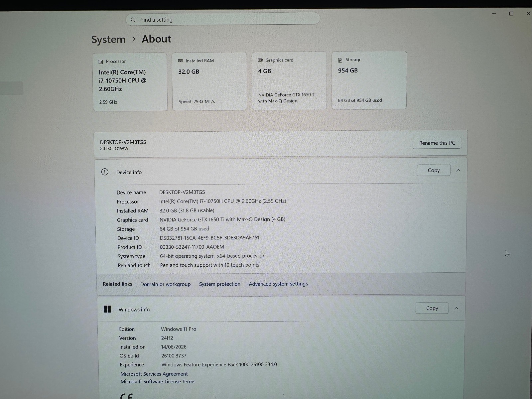Open Microsoft Software License Terms link
The width and height of the screenshot is (532, 399).
(158, 382)
